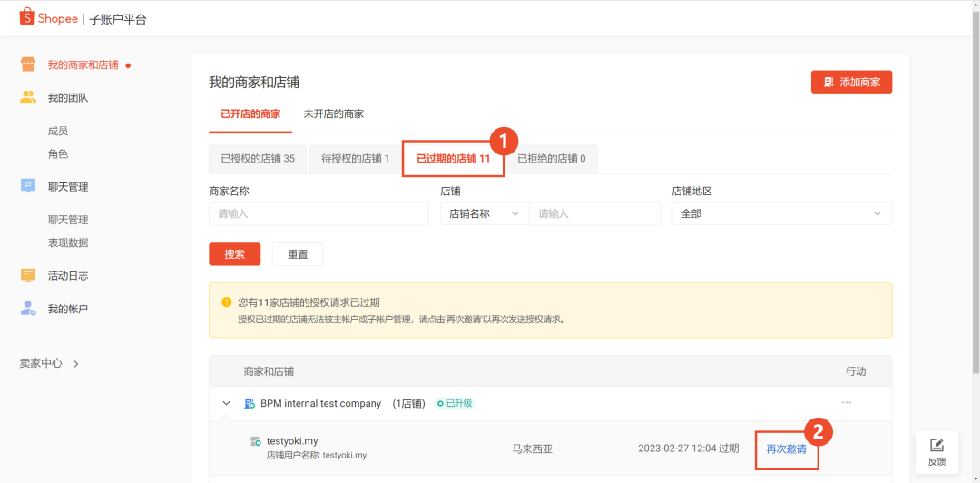Click the 我的商家和店铺 shop icon in sidebar
Screen dimensions: 980x483
[x=28, y=65]
